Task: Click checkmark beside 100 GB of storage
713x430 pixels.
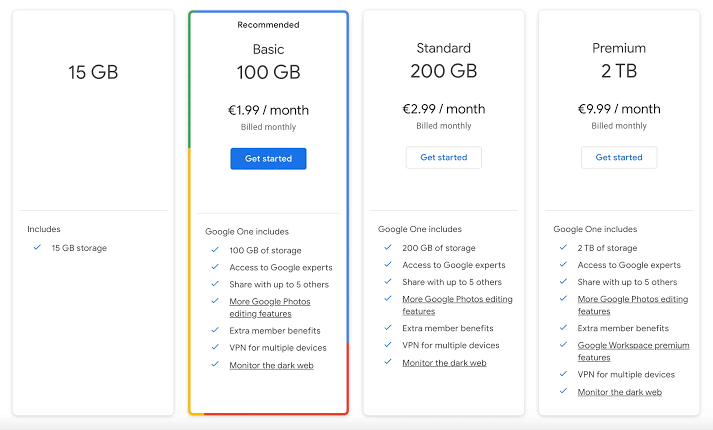Action: pyautogui.click(x=215, y=250)
